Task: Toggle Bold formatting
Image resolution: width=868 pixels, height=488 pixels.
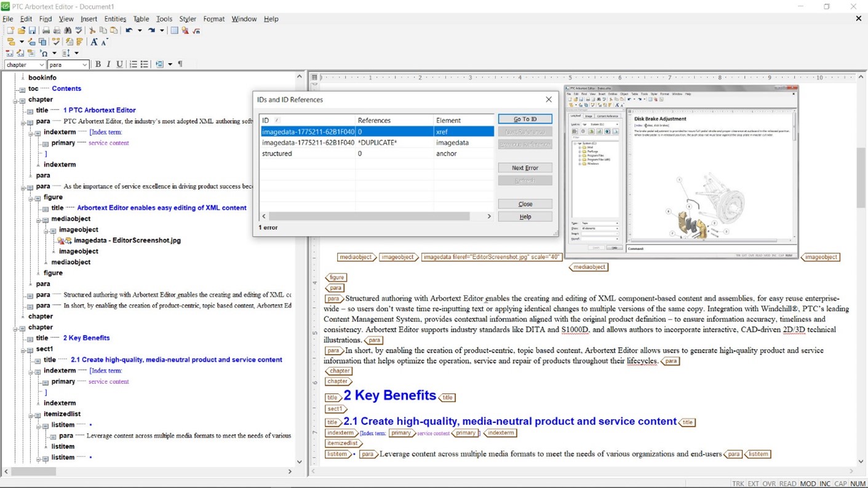Action: click(x=98, y=64)
